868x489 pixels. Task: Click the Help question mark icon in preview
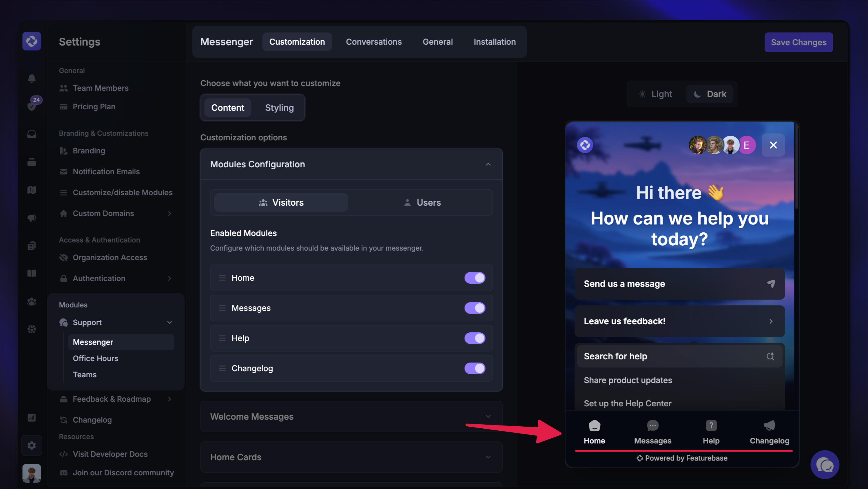point(711,426)
